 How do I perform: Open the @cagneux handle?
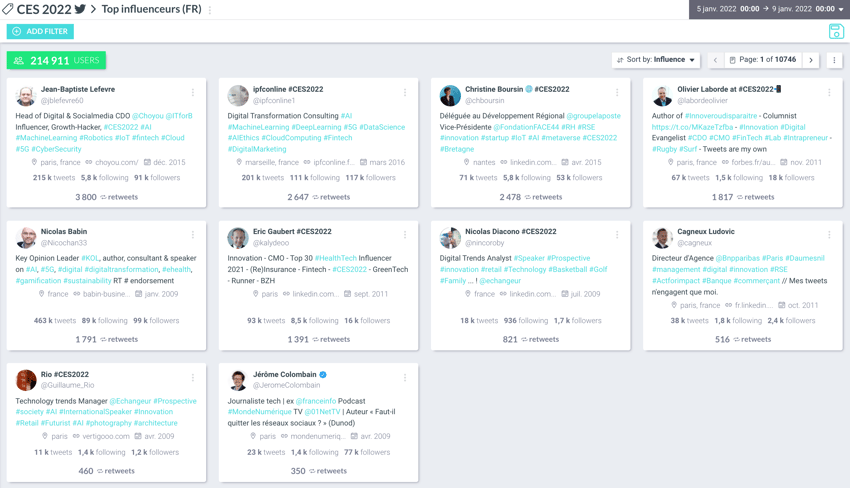coord(694,243)
